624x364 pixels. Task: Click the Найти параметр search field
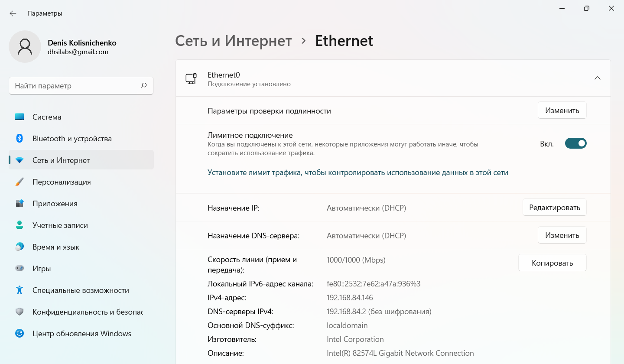[74, 86]
